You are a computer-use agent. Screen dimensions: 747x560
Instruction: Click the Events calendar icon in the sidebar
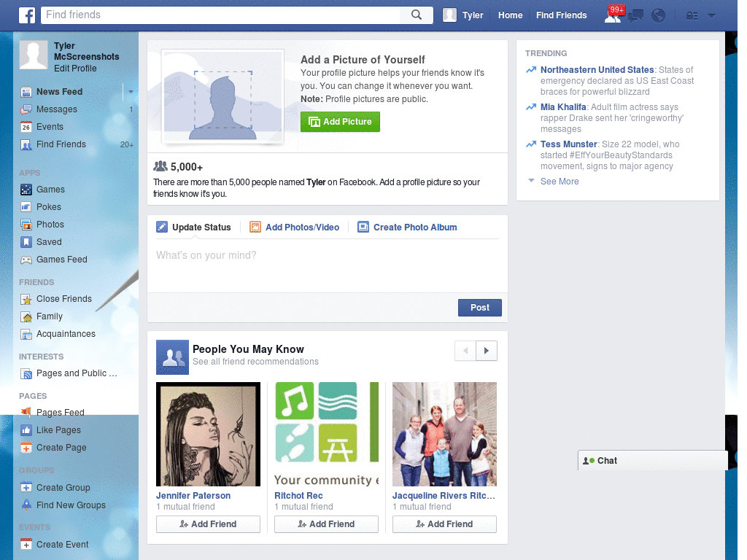26,127
